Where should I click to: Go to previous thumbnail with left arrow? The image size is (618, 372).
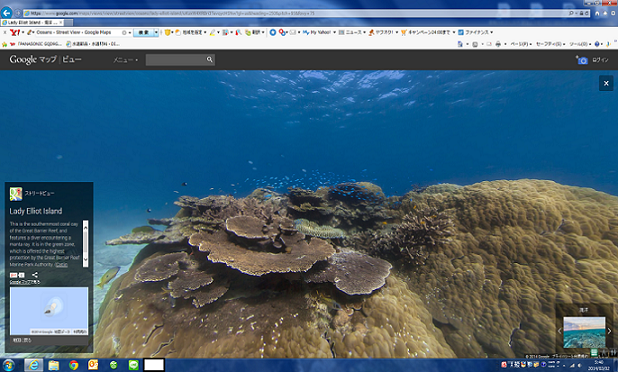pos(559,331)
